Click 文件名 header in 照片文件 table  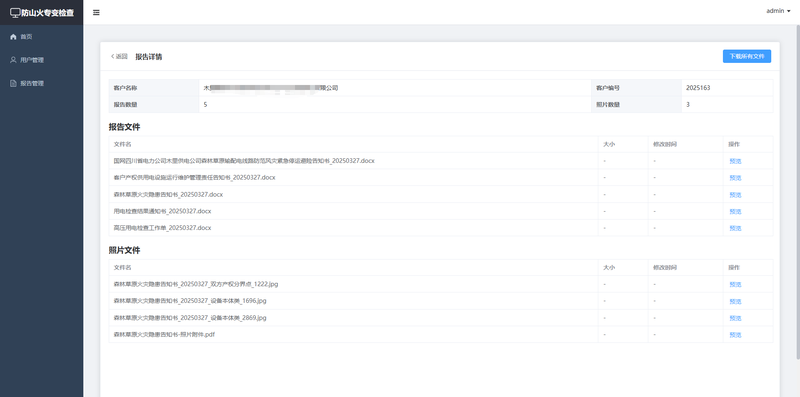(x=122, y=267)
